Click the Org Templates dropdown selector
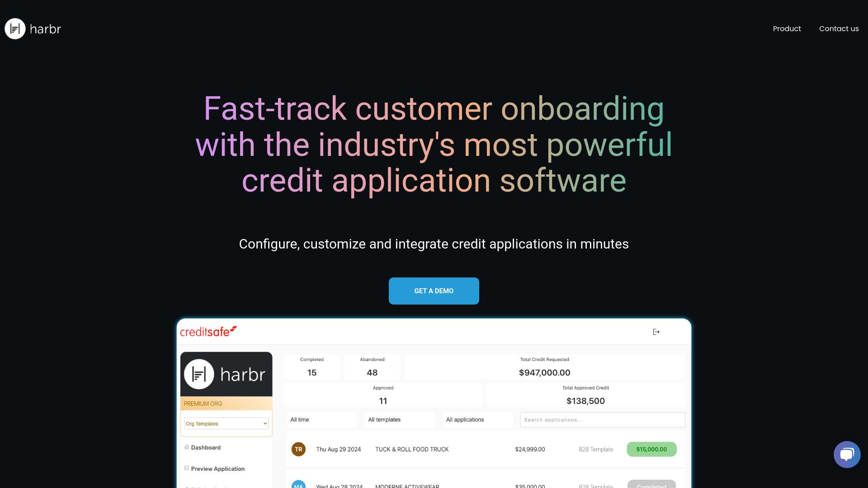The width and height of the screenshot is (868, 488). [x=225, y=424]
